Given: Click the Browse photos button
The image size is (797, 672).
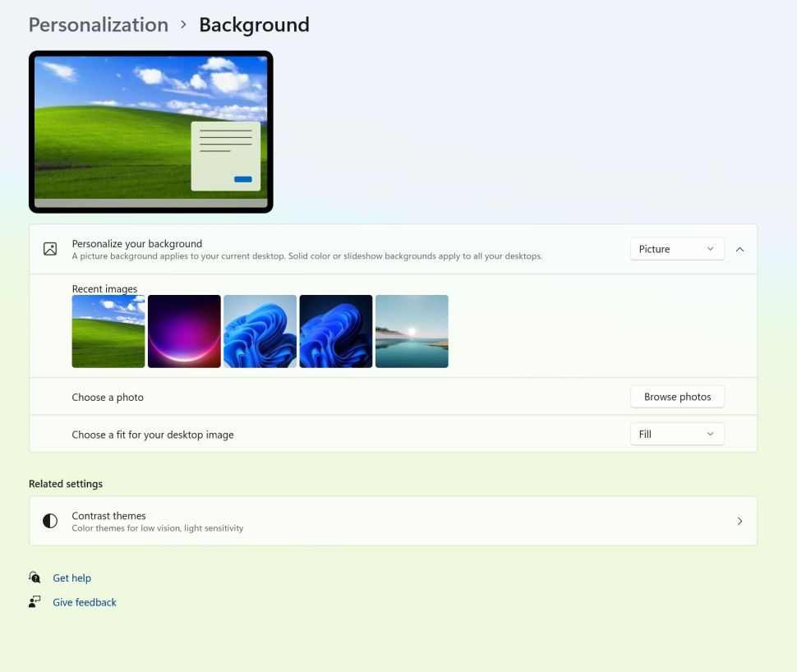Looking at the screenshot, I should [677, 397].
